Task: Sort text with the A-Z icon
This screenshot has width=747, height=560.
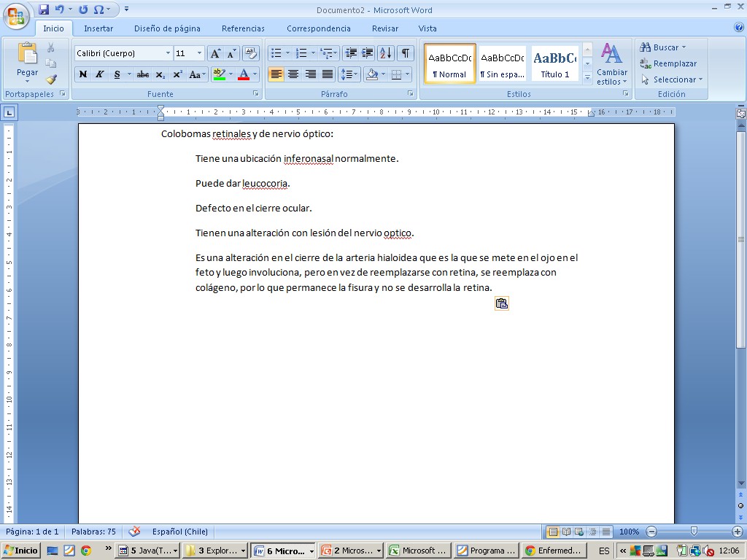Action: click(x=386, y=53)
